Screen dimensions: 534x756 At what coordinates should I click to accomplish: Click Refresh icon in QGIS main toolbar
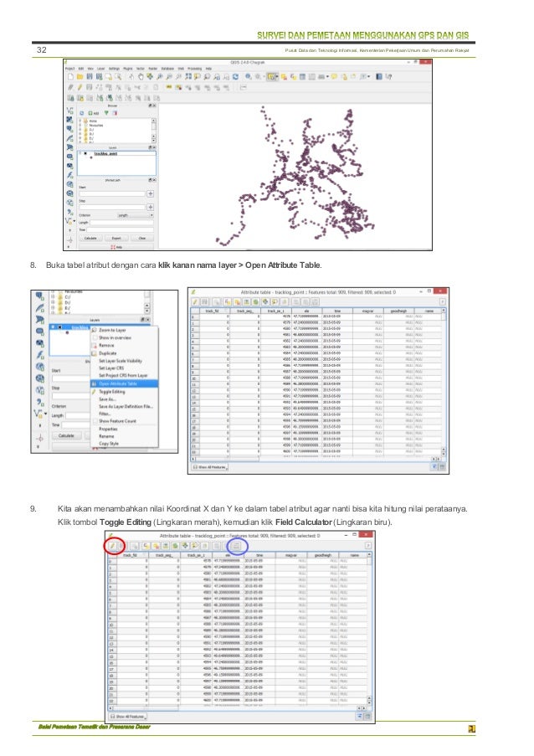point(235,77)
